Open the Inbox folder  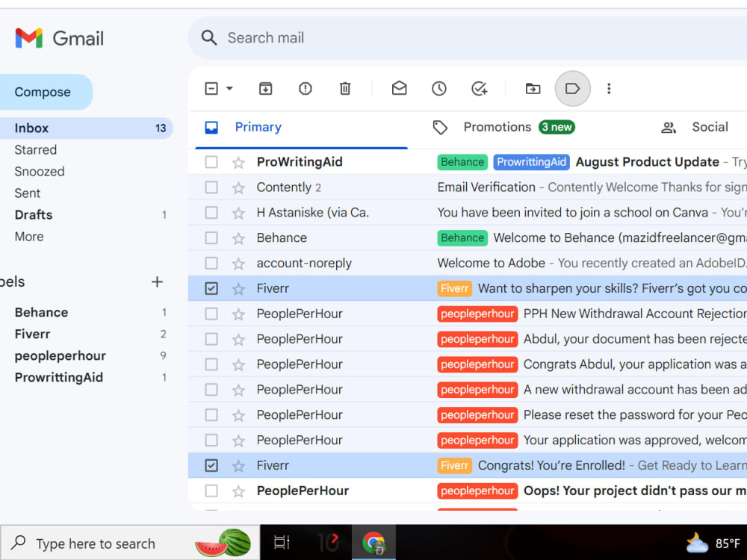[x=86, y=128]
